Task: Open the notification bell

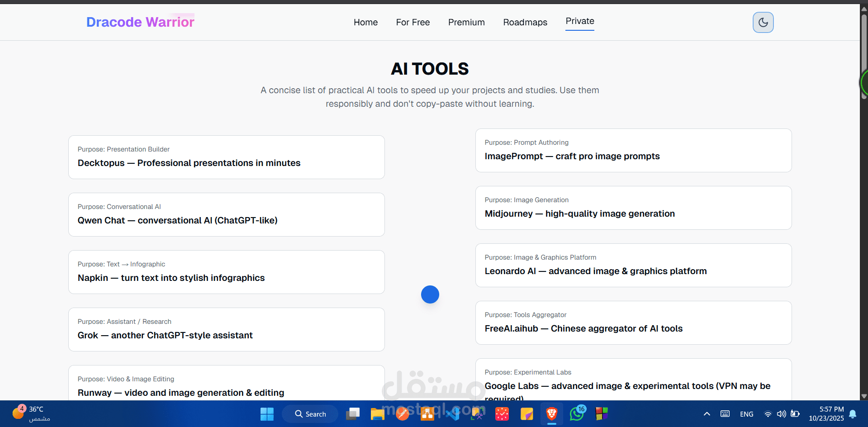Action: point(853,414)
